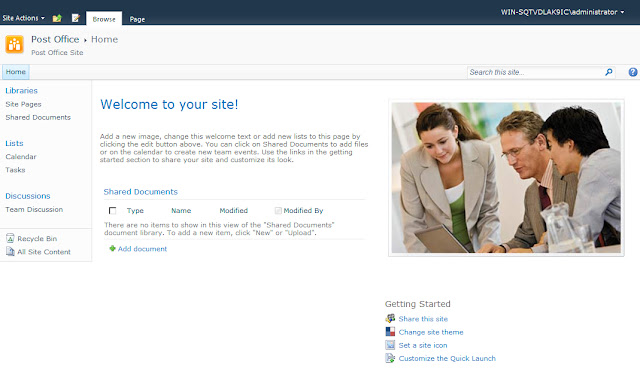640x383 pixels.
Task: Click the search magnifier icon
Action: [609, 72]
